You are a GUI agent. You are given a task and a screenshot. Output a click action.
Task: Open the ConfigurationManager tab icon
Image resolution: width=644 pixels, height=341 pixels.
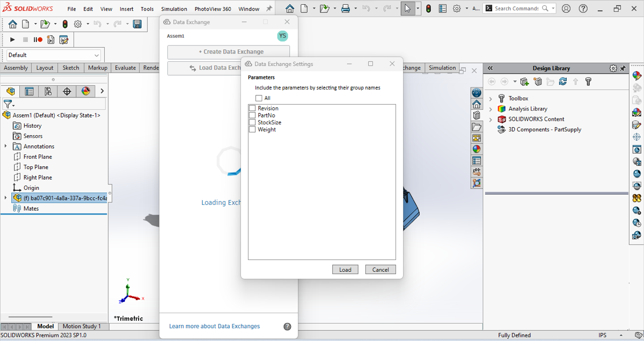click(48, 91)
